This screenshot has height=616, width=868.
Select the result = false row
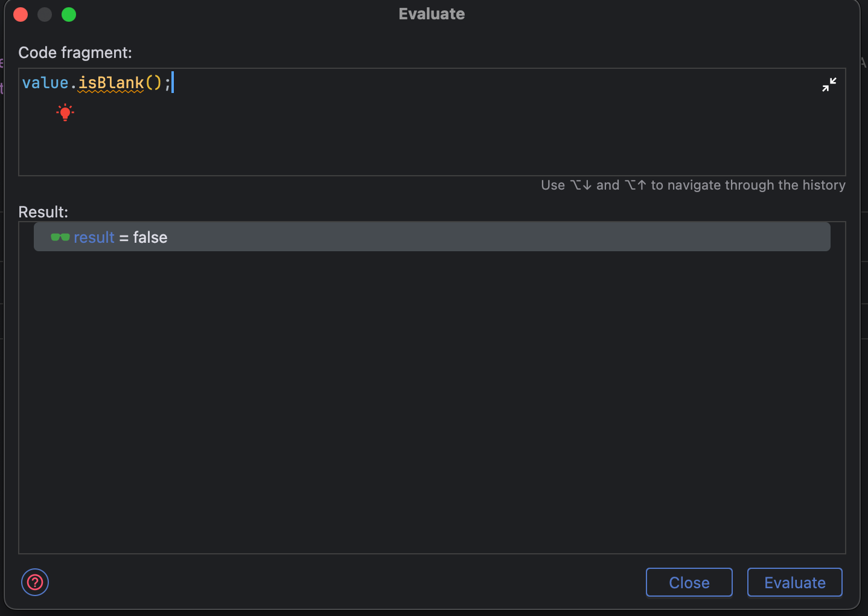click(x=432, y=237)
